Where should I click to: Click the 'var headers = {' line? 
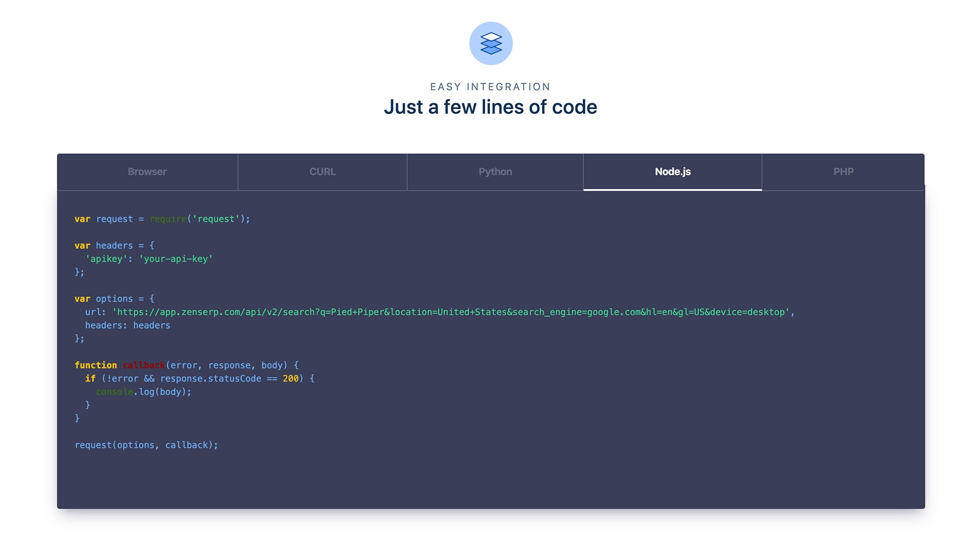(114, 245)
